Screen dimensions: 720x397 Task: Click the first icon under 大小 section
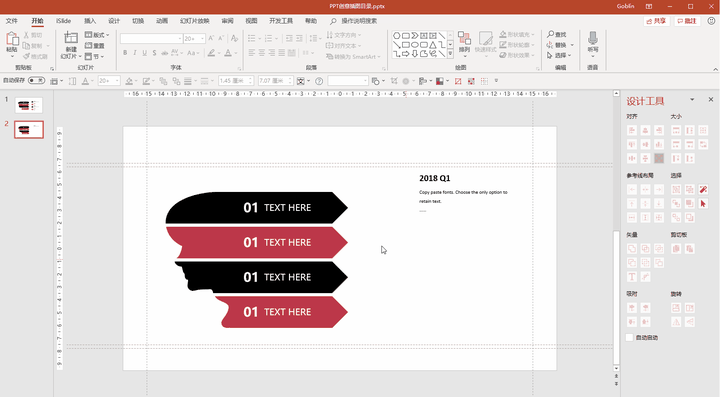point(676,130)
